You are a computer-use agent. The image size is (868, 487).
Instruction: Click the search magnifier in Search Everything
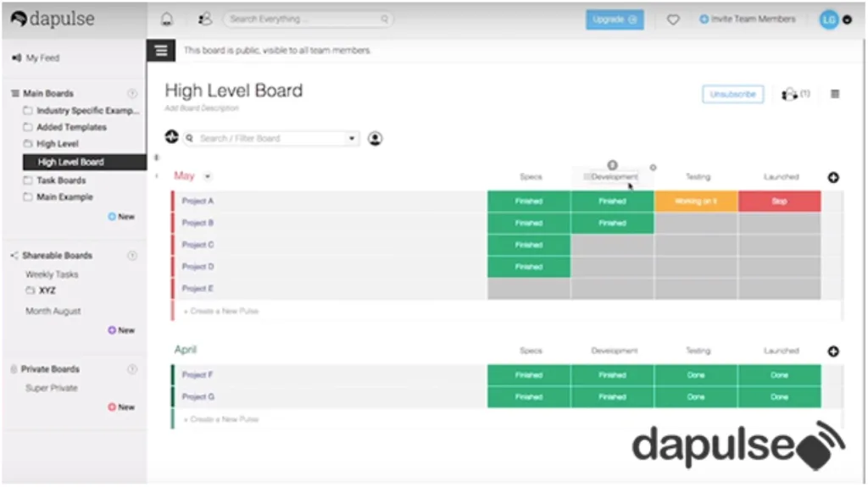tap(384, 19)
